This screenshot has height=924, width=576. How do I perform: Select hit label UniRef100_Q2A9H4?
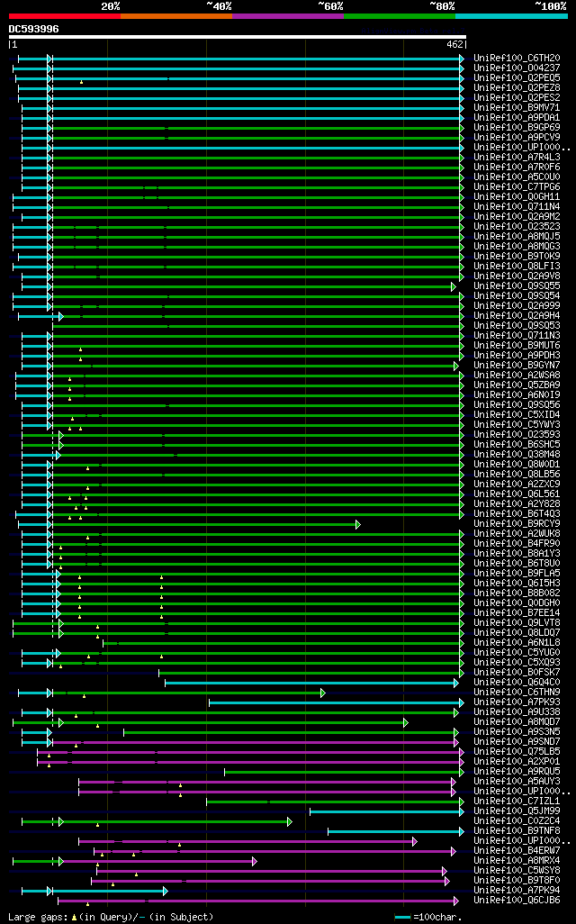pos(517,316)
